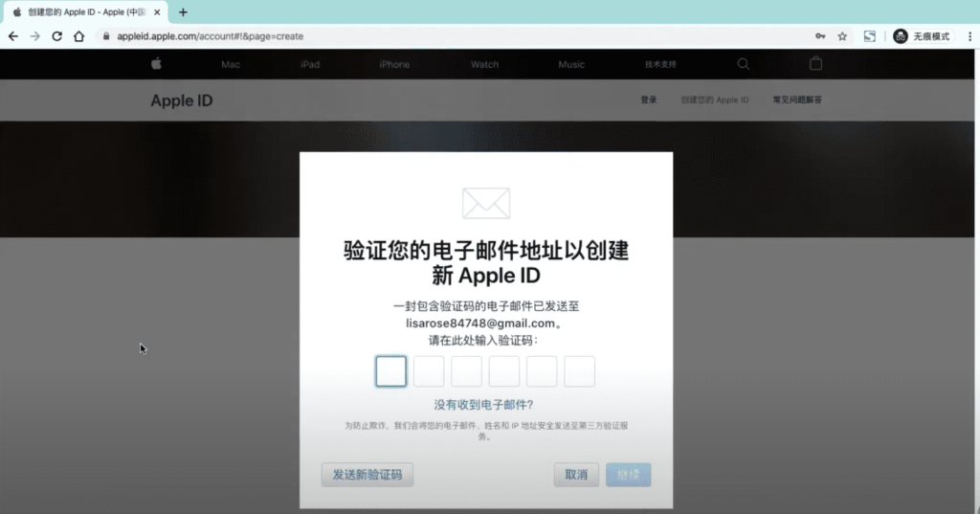Click the 取消 button
Image resolution: width=980 pixels, height=514 pixels.
576,475
